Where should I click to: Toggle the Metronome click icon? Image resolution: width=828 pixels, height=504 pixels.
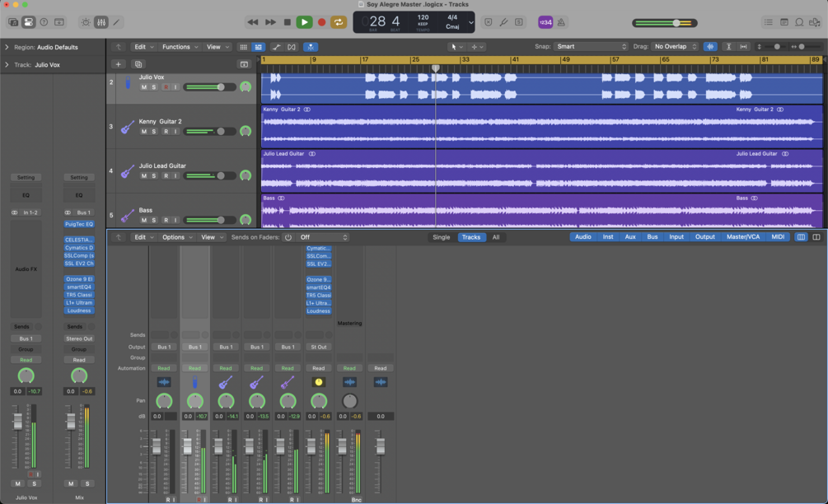coord(561,22)
